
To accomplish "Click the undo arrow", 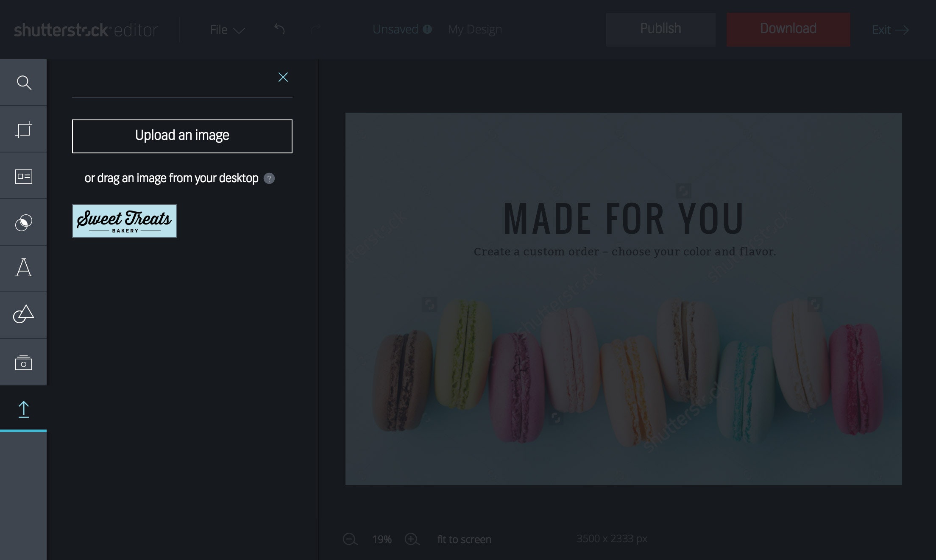I will (x=279, y=29).
